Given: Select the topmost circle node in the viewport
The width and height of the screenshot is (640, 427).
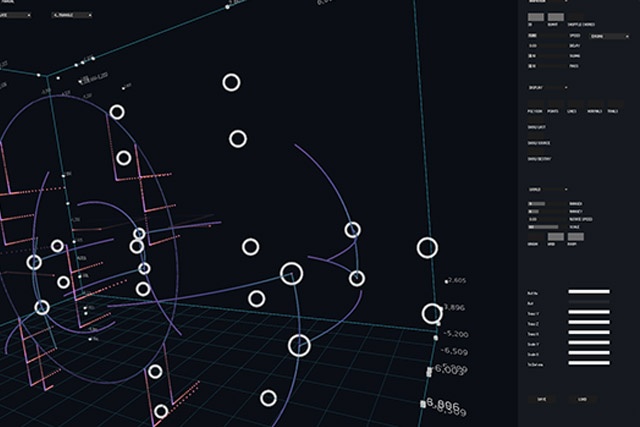Looking at the screenshot, I should tap(231, 82).
